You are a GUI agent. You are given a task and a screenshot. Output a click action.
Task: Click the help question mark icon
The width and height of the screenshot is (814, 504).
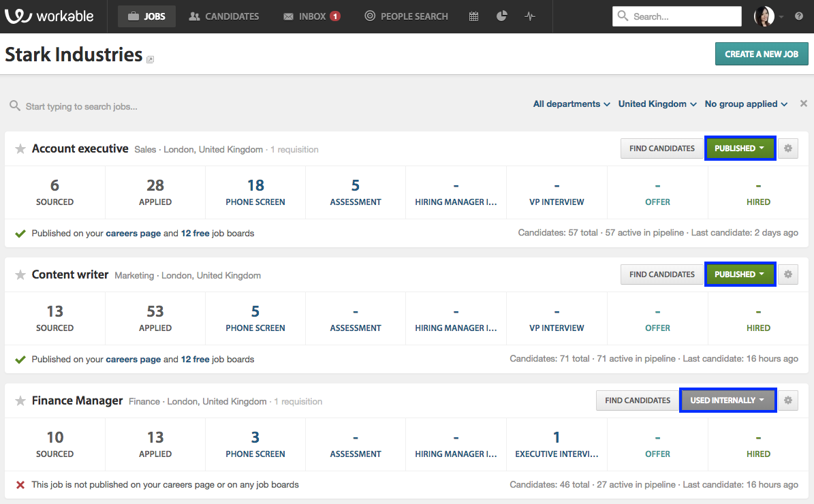click(x=799, y=16)
